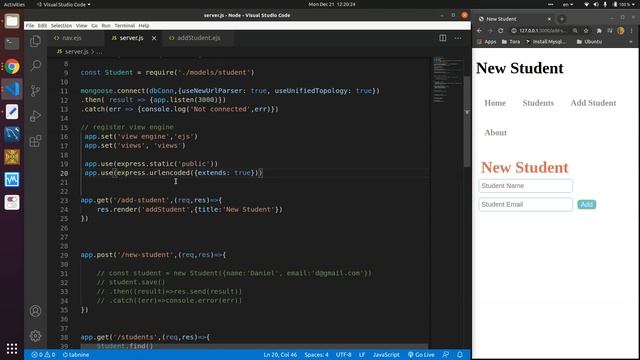Split the editor to the right
Screen dimensions: 640x360
pos(442,38)
